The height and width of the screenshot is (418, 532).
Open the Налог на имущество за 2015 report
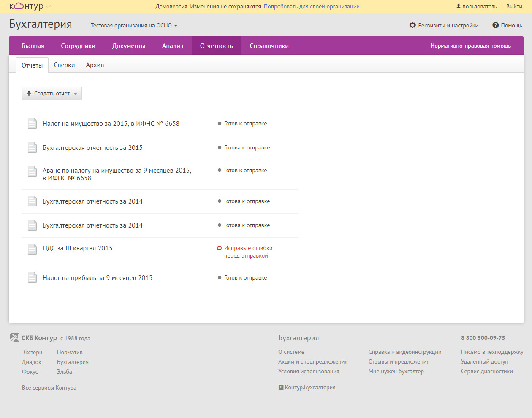click(111, 124)
